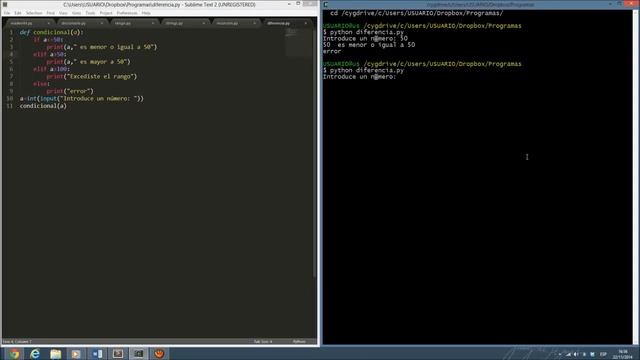Close the diferencia.py tab

pos(306,23)
